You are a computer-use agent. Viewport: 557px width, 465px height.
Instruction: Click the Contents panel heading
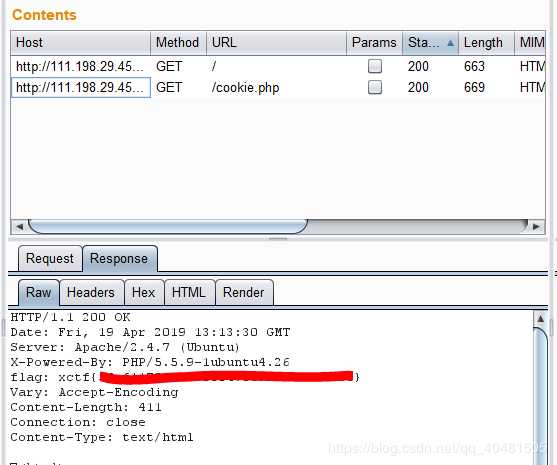(x=44, y=15)
